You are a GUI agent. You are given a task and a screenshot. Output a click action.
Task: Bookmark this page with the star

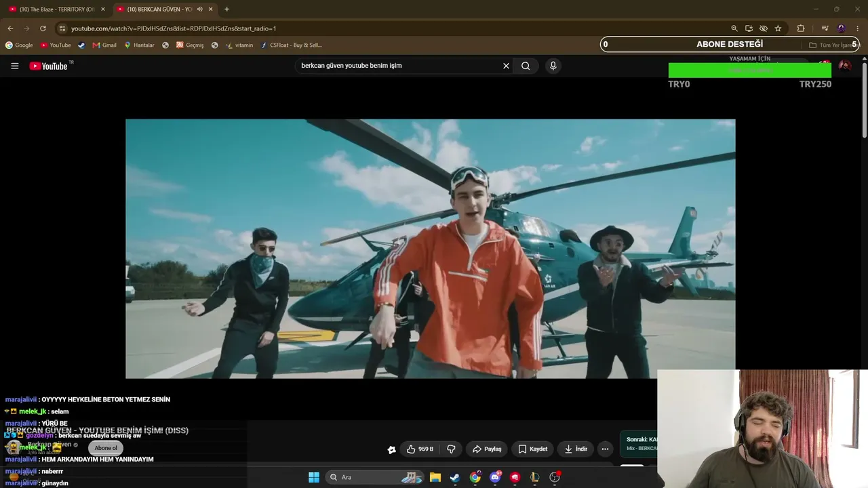pyautogui.click(x=778, y=28)
